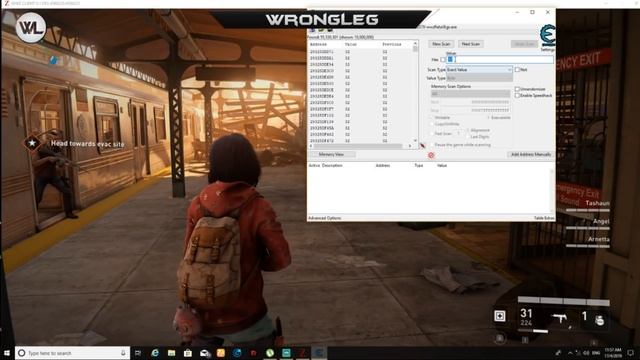Open the Value Type dropdown

(479, 78)
